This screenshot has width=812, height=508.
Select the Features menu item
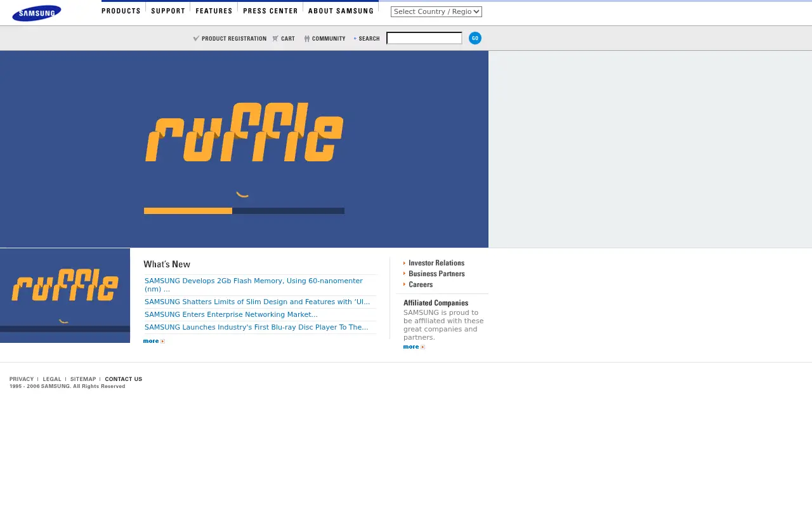tap(214, 11)
